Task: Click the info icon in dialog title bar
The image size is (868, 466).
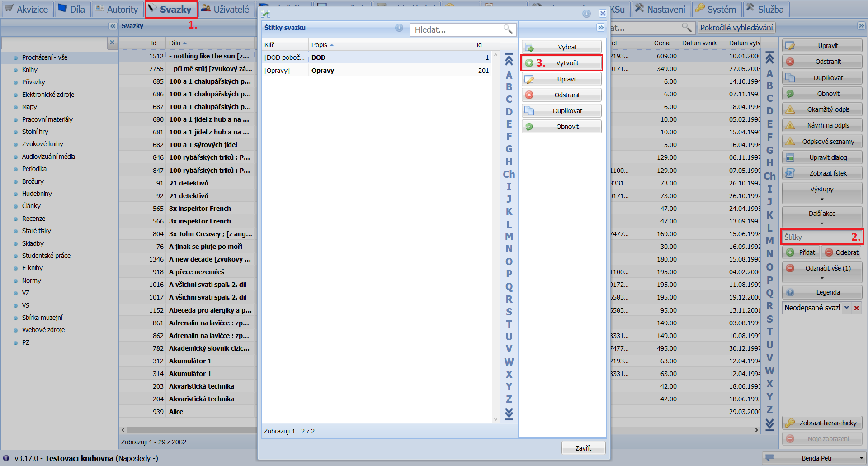Action: (587, 14)
